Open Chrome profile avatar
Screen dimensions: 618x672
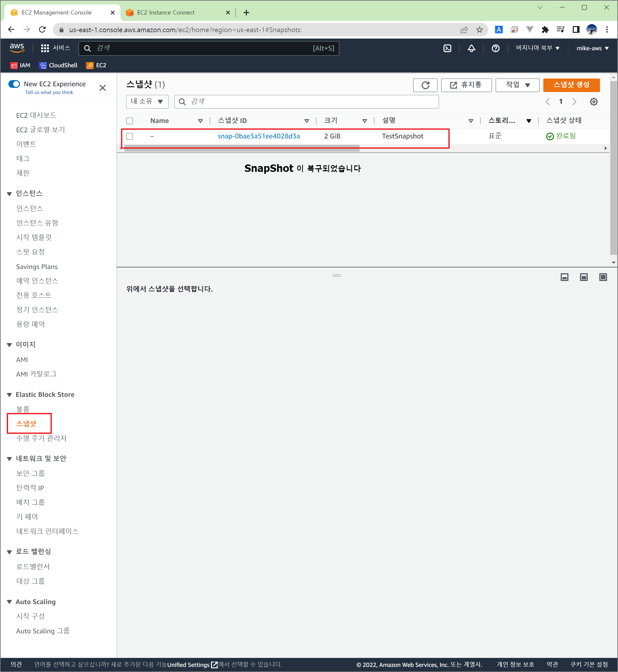click(592, 29)
